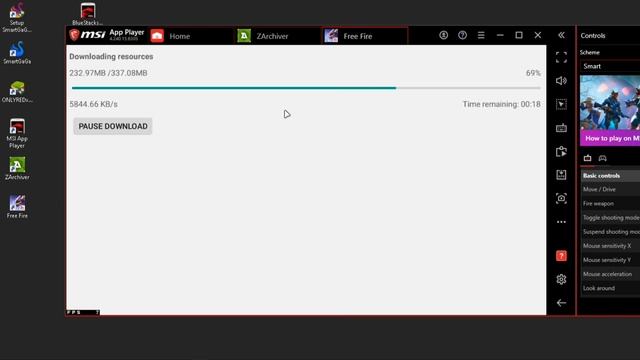Open the help question mark icon

[462, 36]
